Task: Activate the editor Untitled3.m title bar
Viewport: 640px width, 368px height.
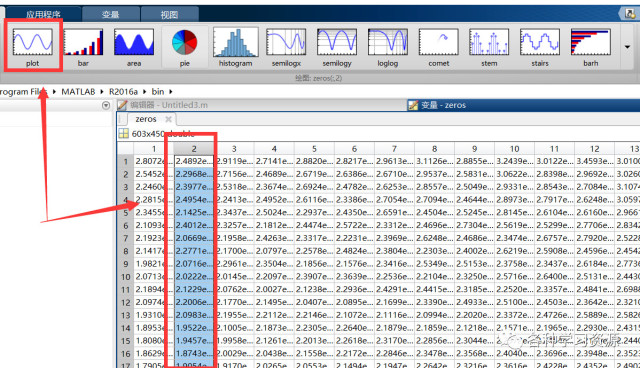Action: [261, 105]
